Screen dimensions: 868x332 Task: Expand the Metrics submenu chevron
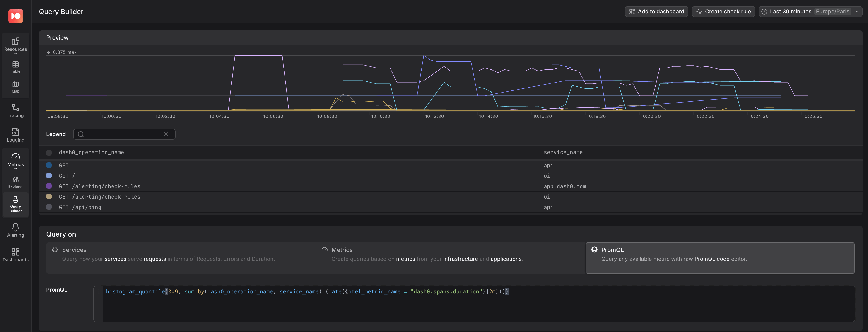[15, 168]
